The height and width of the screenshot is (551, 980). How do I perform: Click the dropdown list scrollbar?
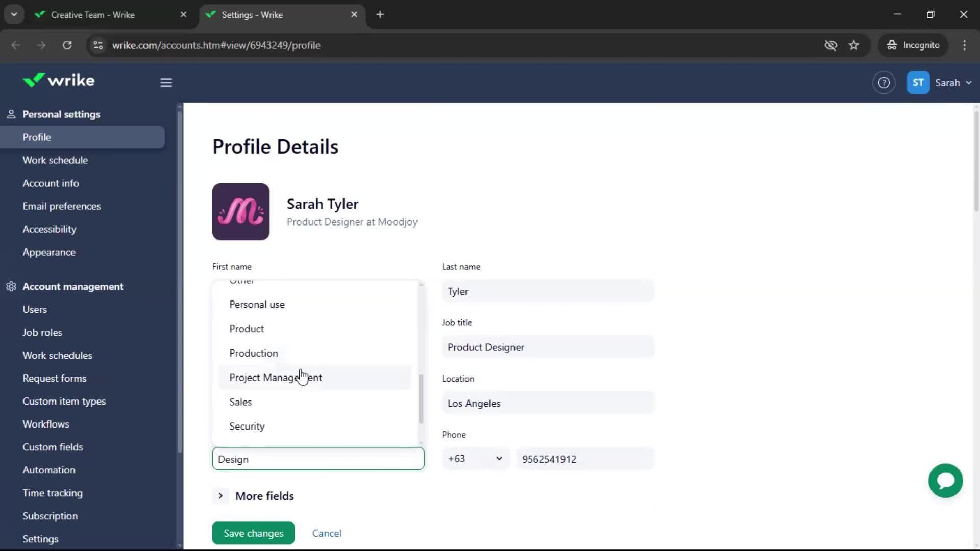tap(421, 399)
